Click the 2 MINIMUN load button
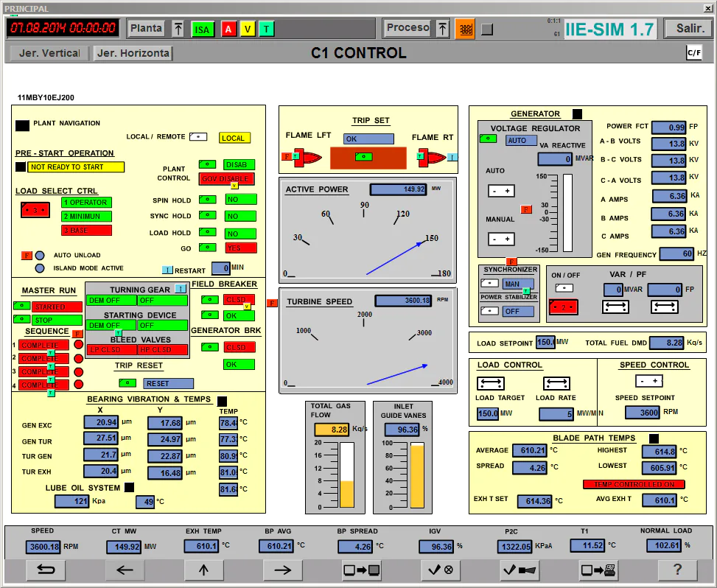Image resolution: width=717 pixels, height=588 pixels. 86,216
